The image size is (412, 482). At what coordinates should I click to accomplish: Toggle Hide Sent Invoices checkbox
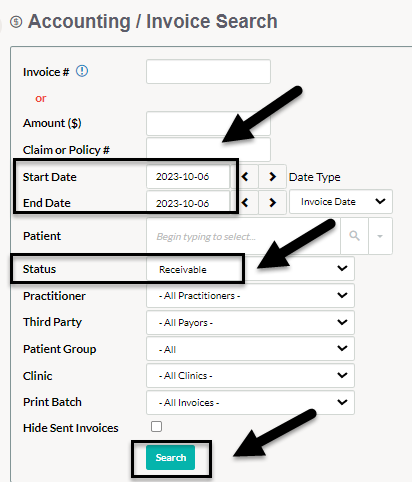click(x=156, y=426)
